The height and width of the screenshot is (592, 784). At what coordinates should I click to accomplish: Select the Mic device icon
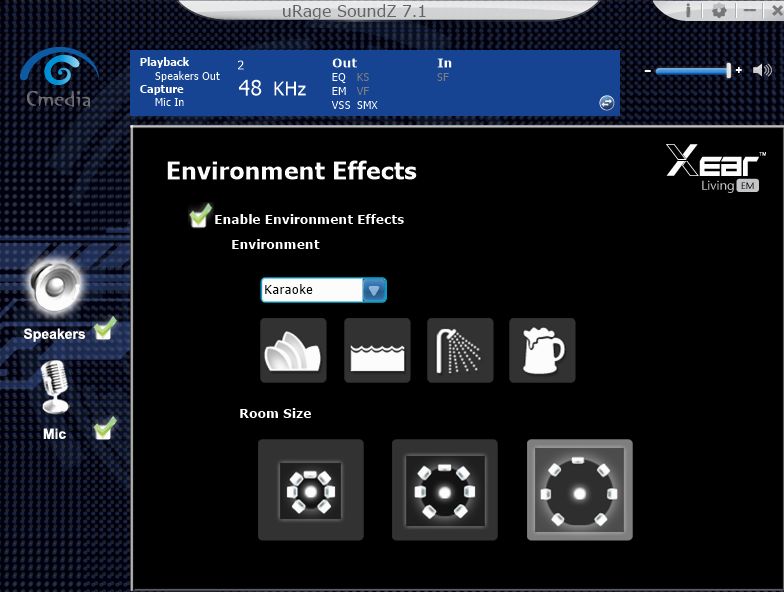point(54,388)
